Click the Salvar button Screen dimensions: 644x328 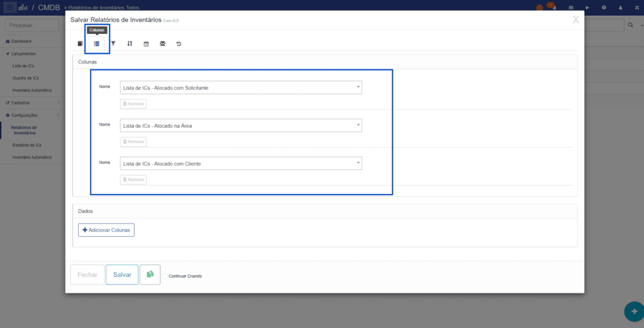tap(122, 274)
